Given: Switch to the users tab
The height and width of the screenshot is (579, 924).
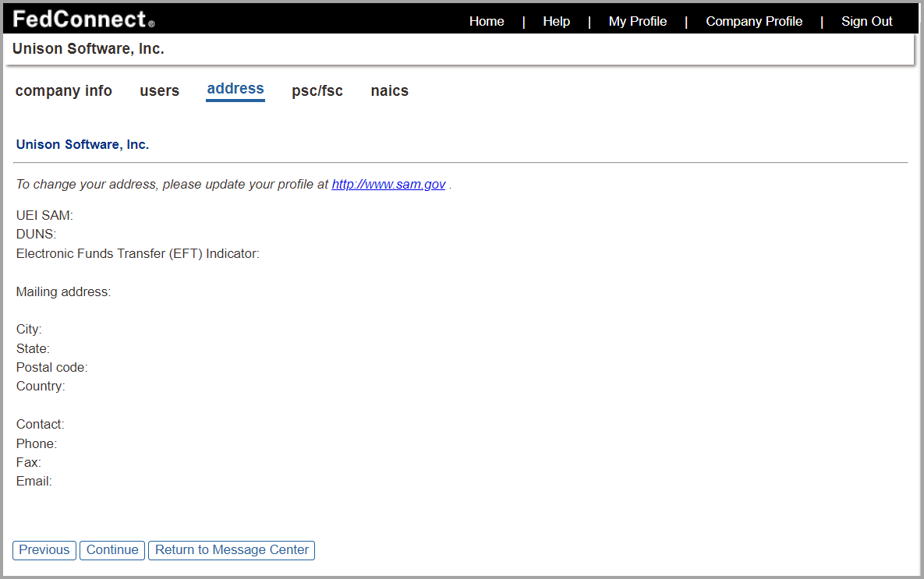Looking at the screenshot, I should coord(159,91).
